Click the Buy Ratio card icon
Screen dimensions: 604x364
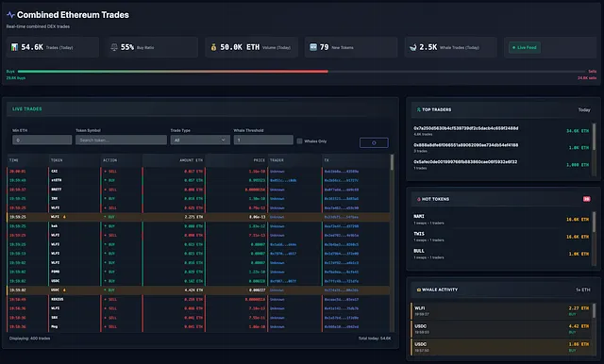114,47
